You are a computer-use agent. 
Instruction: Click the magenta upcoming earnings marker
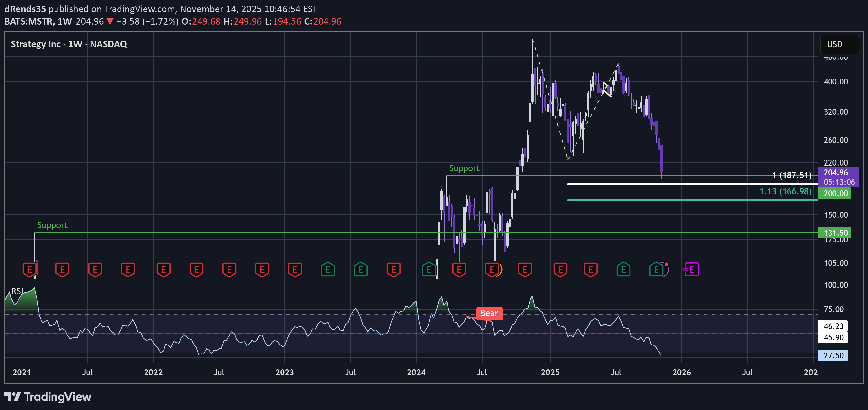(x=691, y=270)
